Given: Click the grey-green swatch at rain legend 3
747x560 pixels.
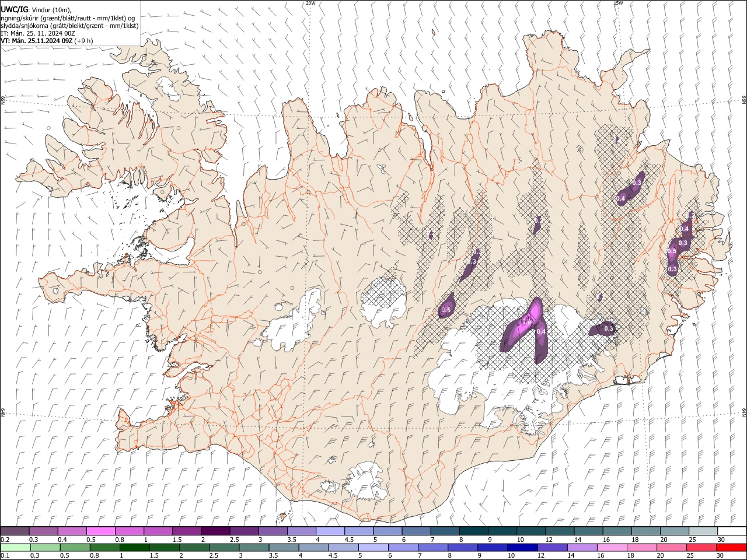Looking at the screenshot, I should (x=254, y=547).
